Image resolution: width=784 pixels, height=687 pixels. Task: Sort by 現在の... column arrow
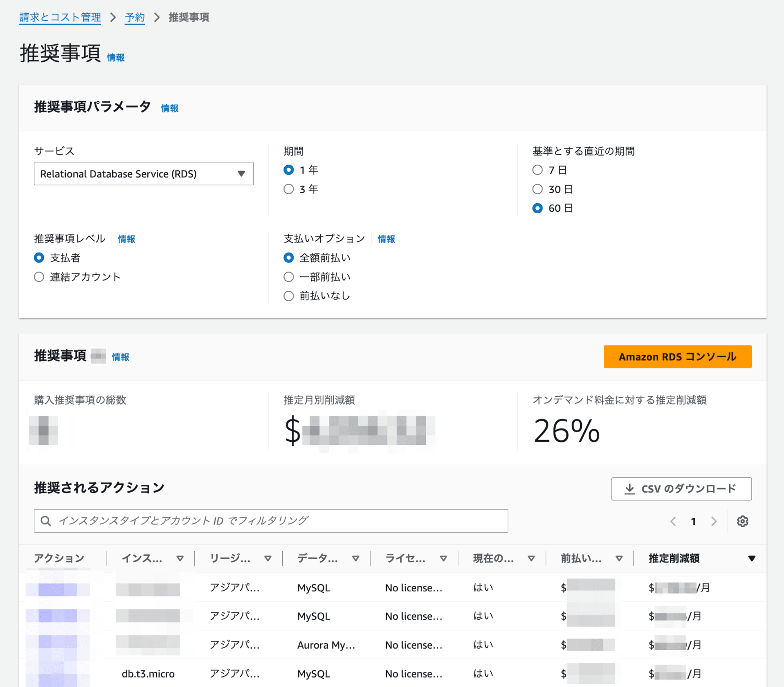(x=531, y=558)
